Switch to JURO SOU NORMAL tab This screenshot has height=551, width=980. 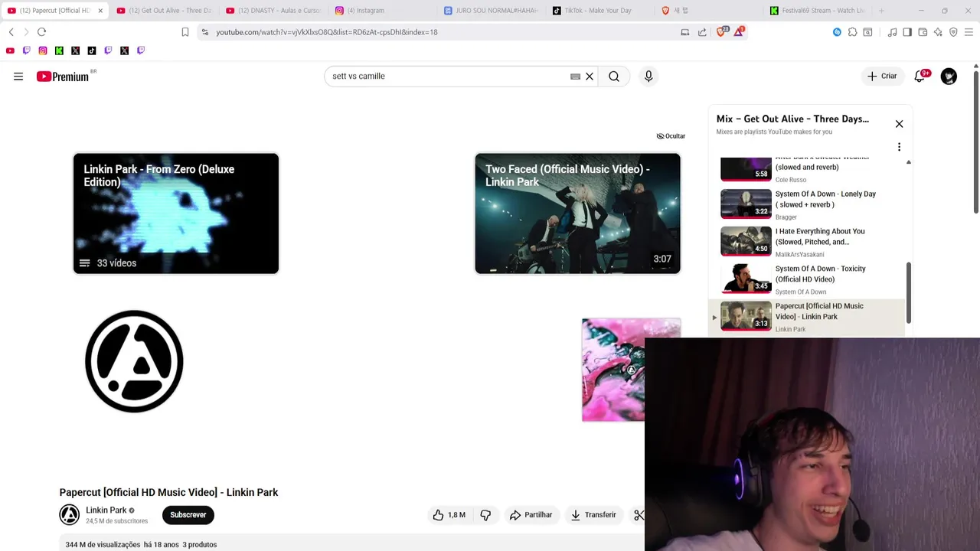point(492,11)
